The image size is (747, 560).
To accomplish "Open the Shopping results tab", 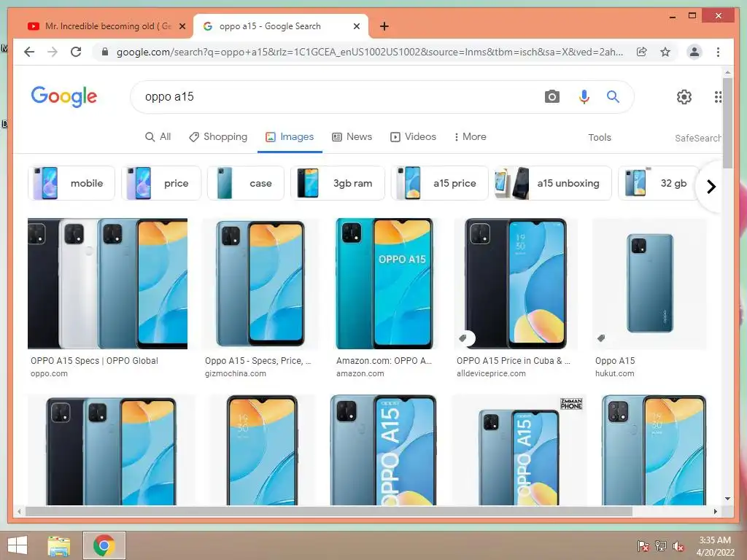I will coord(217,136).
